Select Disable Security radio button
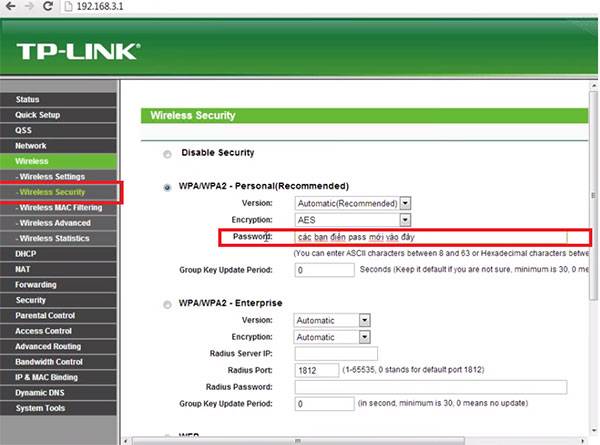 coord(166,154)
